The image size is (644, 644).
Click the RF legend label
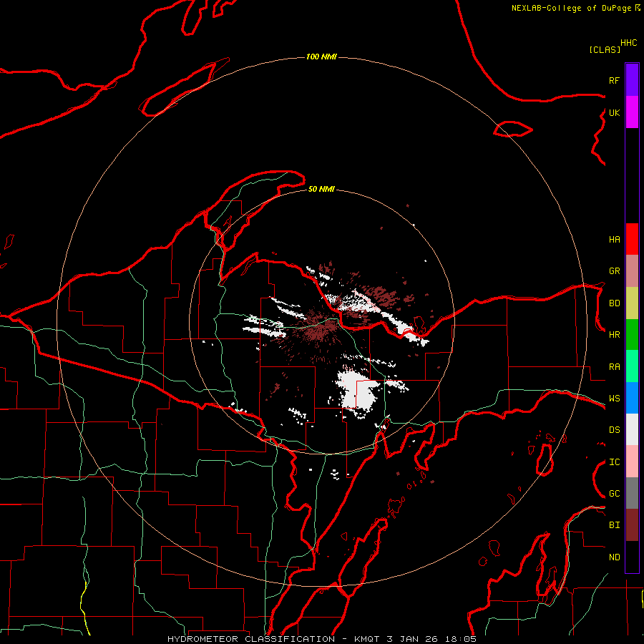[614, 80]
